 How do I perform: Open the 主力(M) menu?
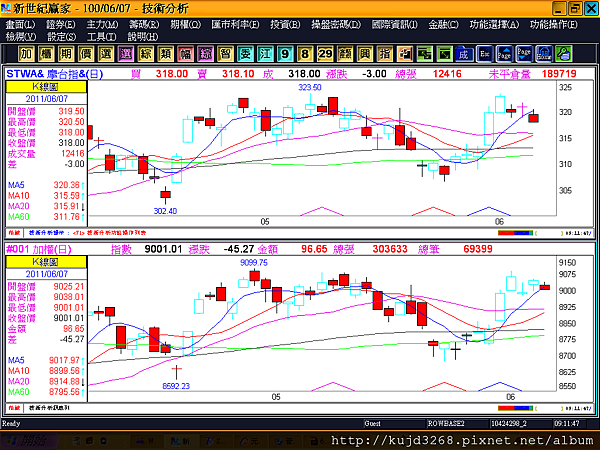(102, 24)
